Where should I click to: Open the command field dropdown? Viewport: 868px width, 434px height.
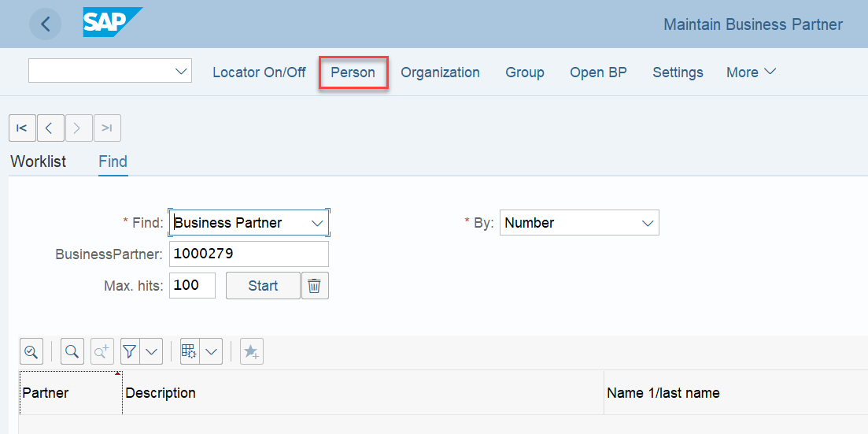(180, 71)
